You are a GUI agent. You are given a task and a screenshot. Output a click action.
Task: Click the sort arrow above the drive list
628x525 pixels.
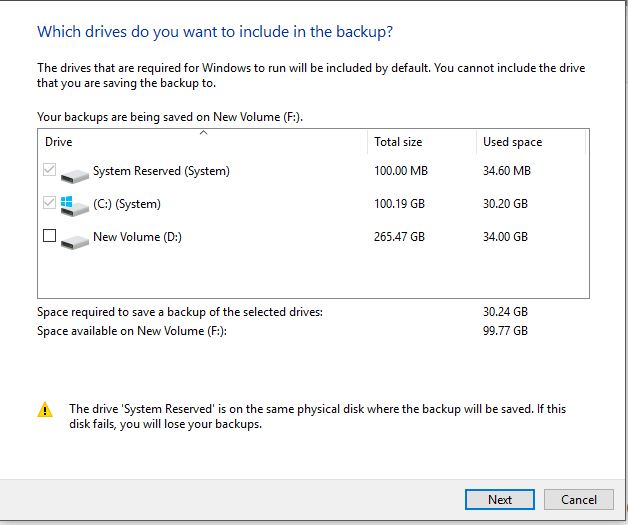click(x=203, y=133)
